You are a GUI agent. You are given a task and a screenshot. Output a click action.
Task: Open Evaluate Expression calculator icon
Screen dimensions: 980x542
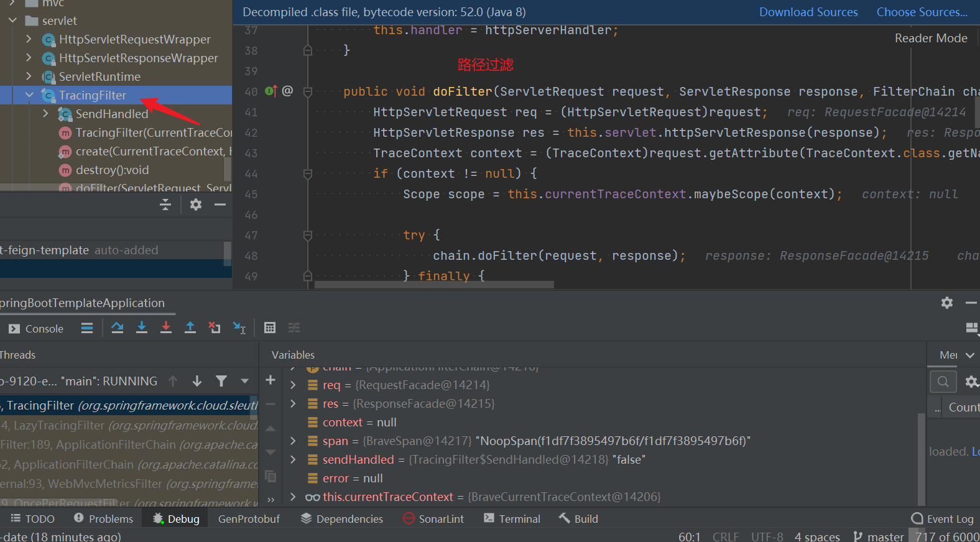(x=270, y=328)
